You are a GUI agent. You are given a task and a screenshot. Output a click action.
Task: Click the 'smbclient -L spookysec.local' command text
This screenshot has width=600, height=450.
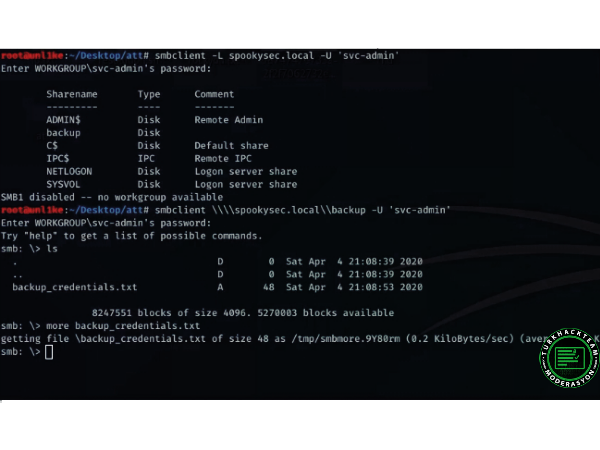234,56
